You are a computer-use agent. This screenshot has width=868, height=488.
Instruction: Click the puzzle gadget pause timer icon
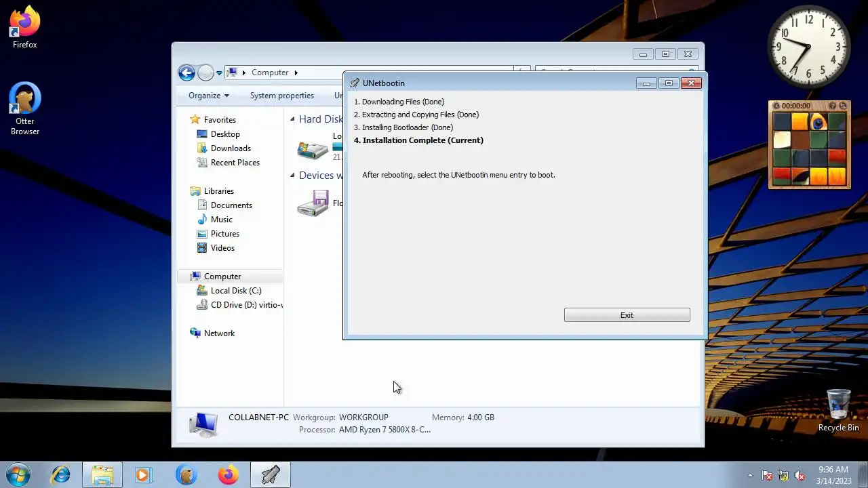(x=776, y=106)
